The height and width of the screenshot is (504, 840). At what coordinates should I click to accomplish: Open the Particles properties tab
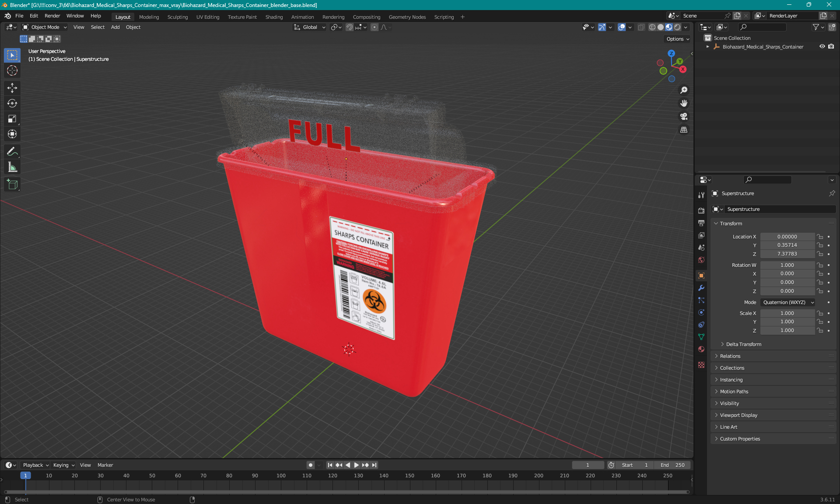pyautogui.click(x=701, y=300)
